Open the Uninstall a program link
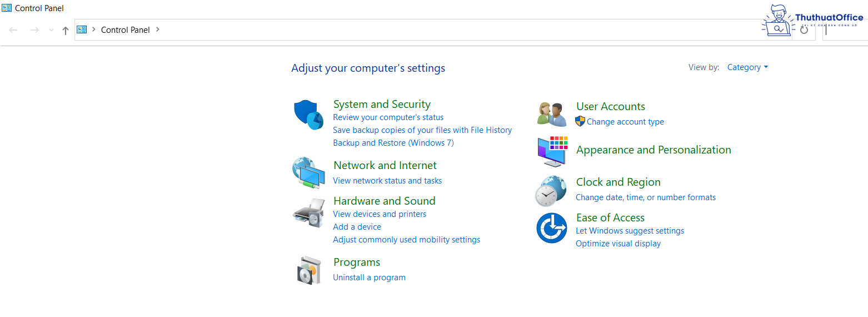This screenshot has height=317, width=868. click(369, 278)
